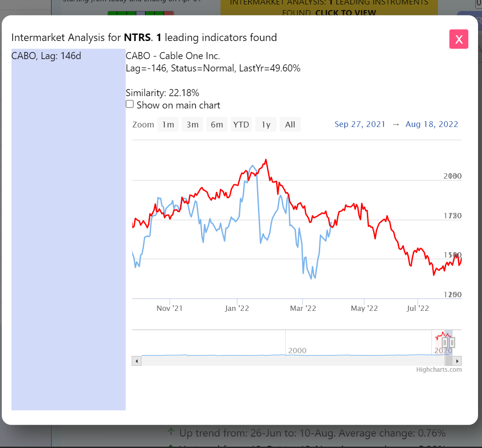Open the Highcharts.com credits link
The width and height of the screenshot is (482, 448).
[x=439, y=370]
